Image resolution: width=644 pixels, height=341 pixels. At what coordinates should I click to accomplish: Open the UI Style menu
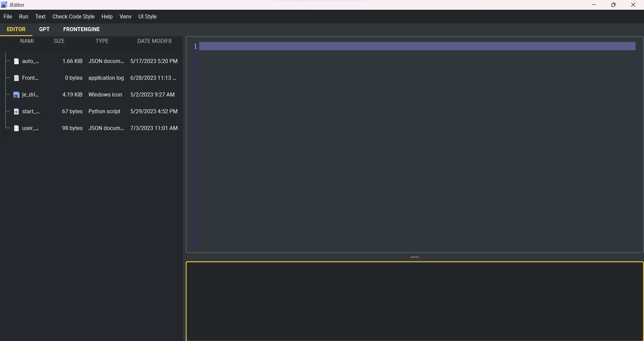click(x=148, y=16)
